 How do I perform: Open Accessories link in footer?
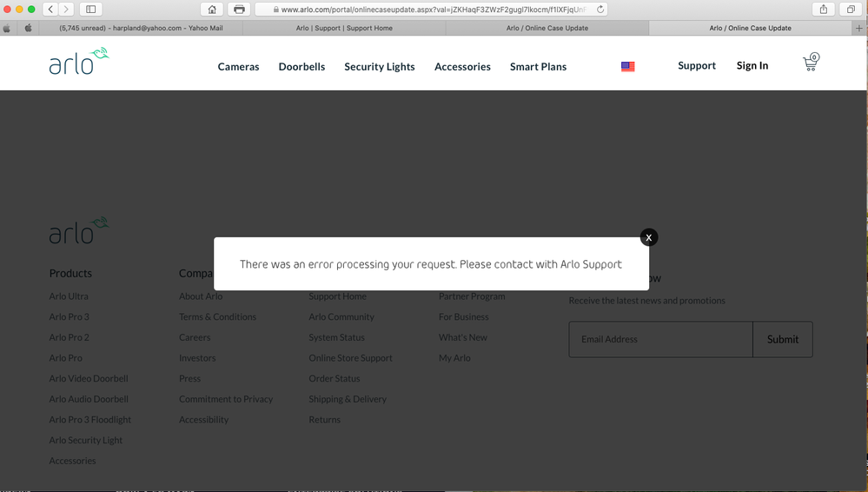coord(72,461)
